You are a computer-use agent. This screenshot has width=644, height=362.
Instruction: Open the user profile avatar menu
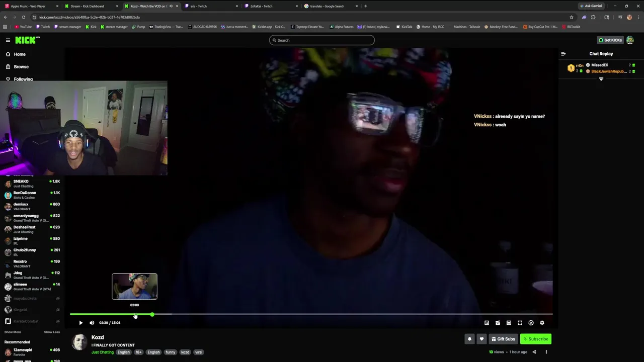click(630, 40)
